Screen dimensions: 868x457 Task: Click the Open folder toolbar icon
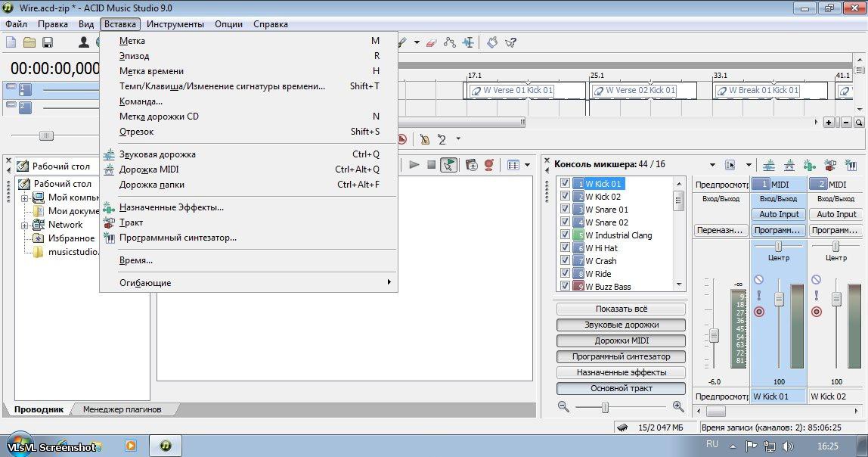click(29, 42)
